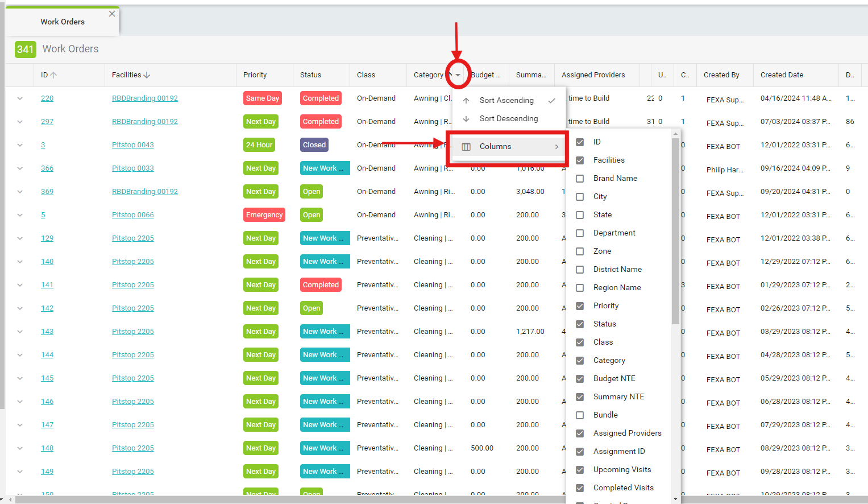The image size is (868, 504).
Task: Click the Closed status badge
Action: [314, 145]
